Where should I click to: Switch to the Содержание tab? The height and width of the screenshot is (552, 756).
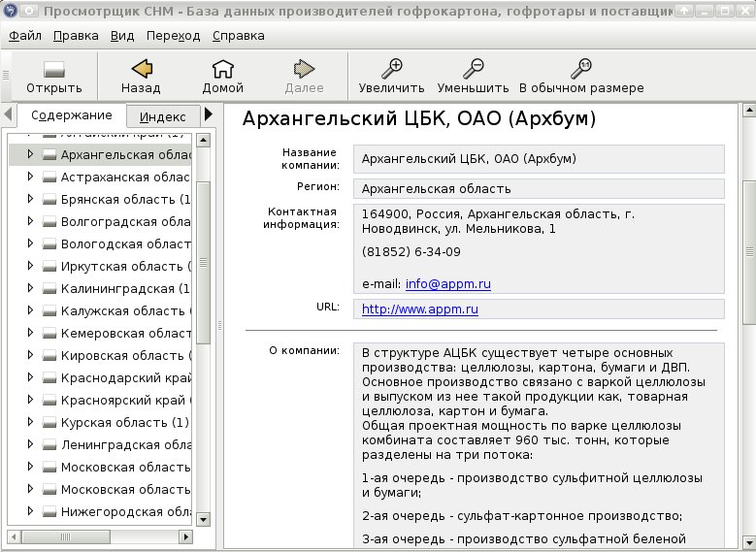click(x=72, y=115)
